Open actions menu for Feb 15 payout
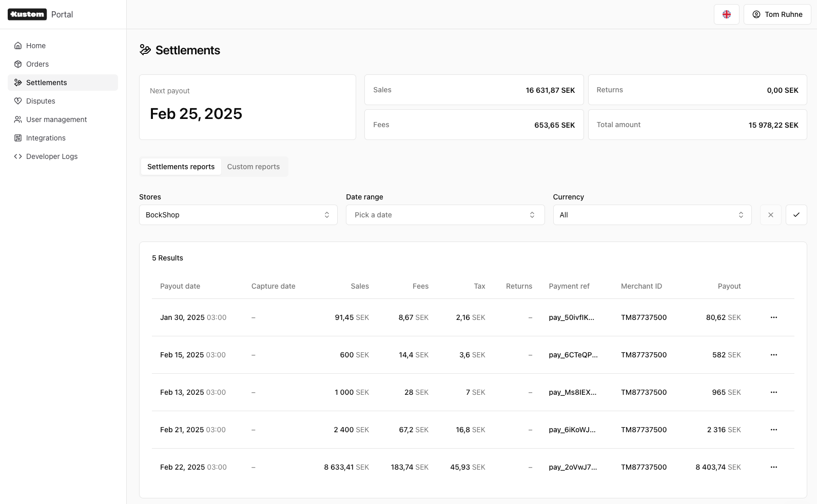817x504 pixels. click(774, 355)
